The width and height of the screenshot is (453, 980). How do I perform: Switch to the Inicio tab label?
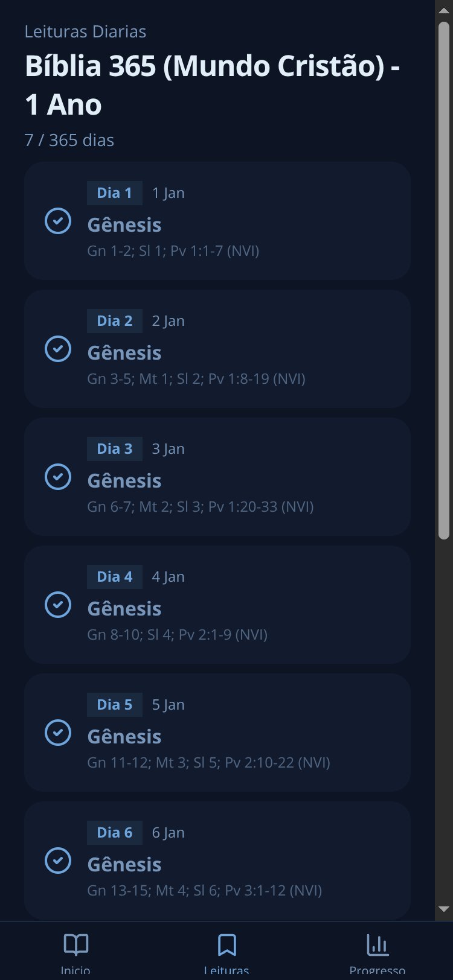click(x=75, y=971)
